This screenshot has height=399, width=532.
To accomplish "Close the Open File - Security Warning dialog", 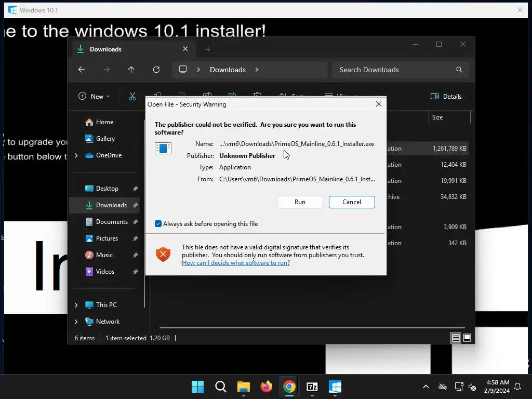I will [x=379, y=104].
